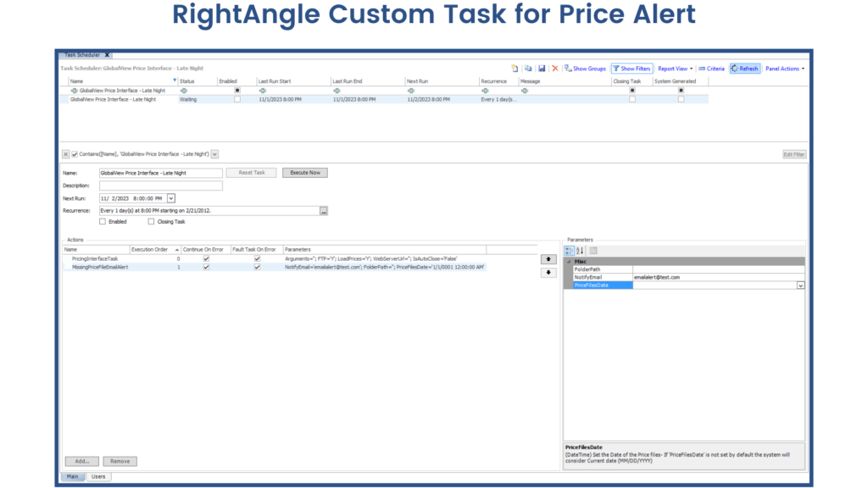Uncheck Continue On Error for MissingPriceFileEmailAlert
Screen dimensions: 868x488
[x=206, y=267]
